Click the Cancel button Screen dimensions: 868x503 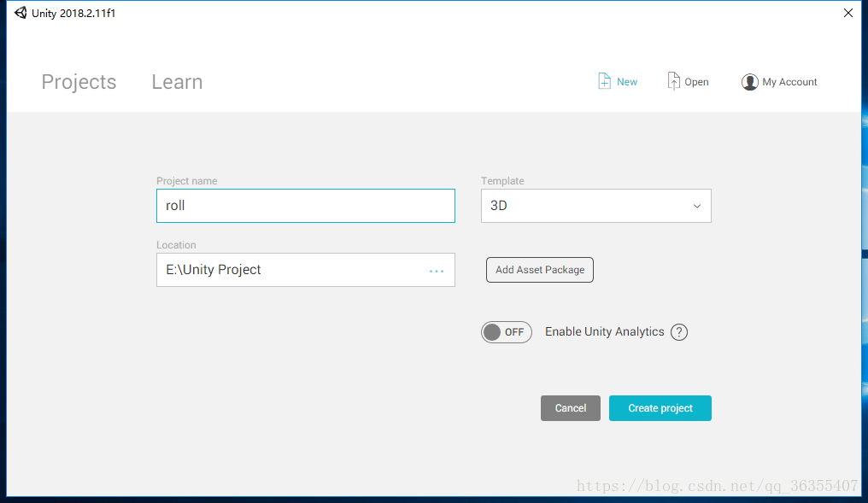pos(570,408)
